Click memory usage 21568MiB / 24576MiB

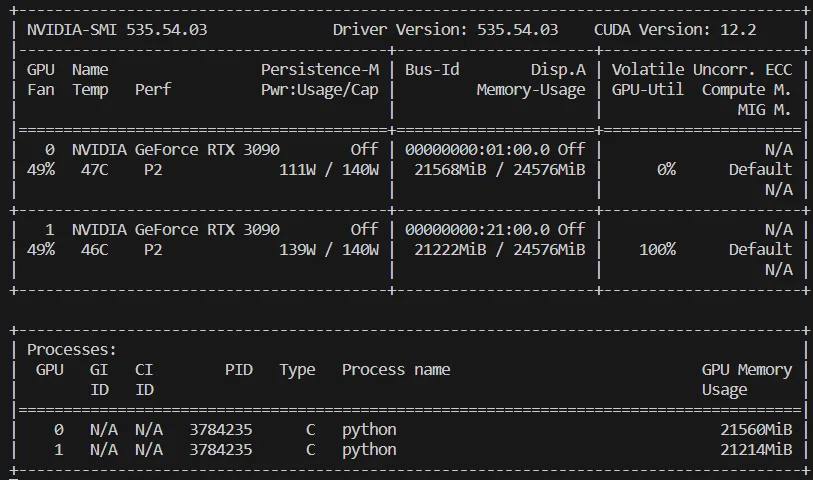coord(499,170)
